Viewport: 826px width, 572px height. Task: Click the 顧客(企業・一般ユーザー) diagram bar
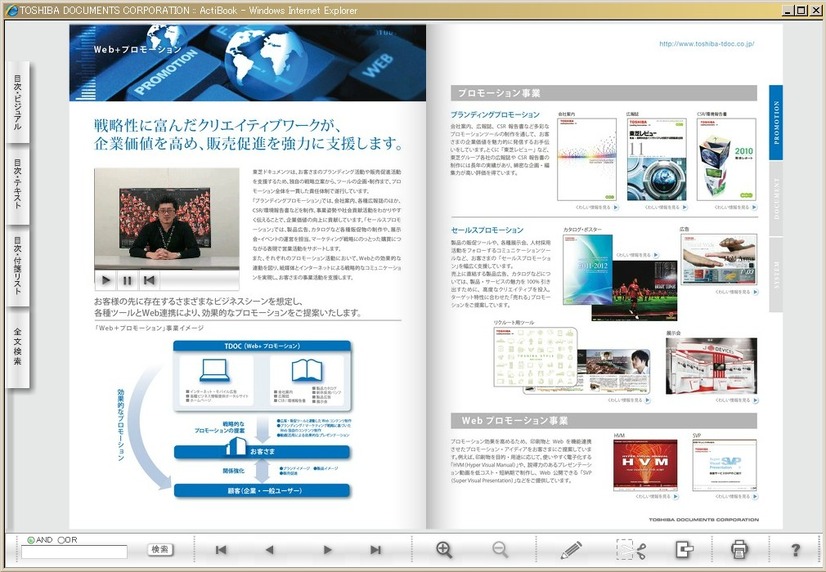click(x=262, y=490)
